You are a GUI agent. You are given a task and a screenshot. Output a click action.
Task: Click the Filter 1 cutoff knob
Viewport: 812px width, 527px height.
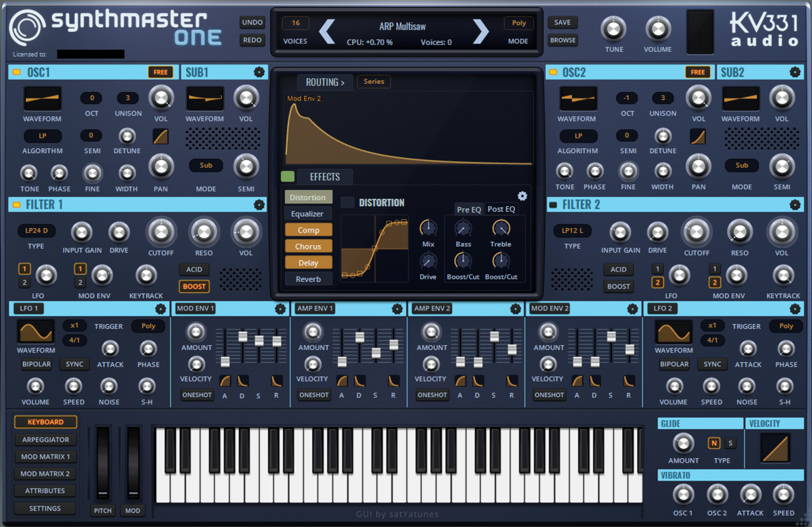coord(161,232)
